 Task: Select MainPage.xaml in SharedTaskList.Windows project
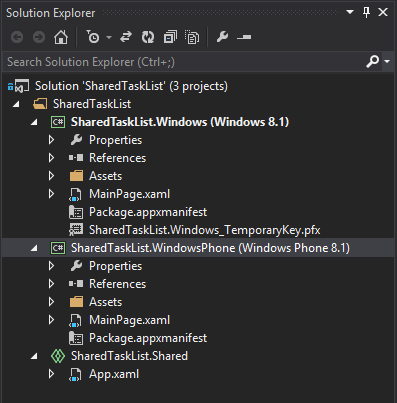click(129, 194)
